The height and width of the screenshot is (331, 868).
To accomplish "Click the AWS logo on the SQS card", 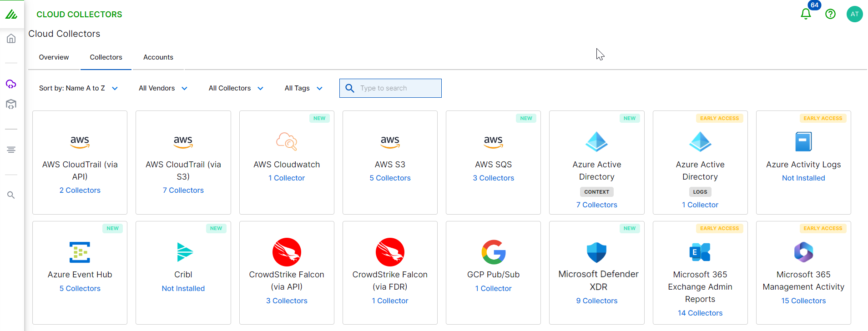I will [493, 142].
